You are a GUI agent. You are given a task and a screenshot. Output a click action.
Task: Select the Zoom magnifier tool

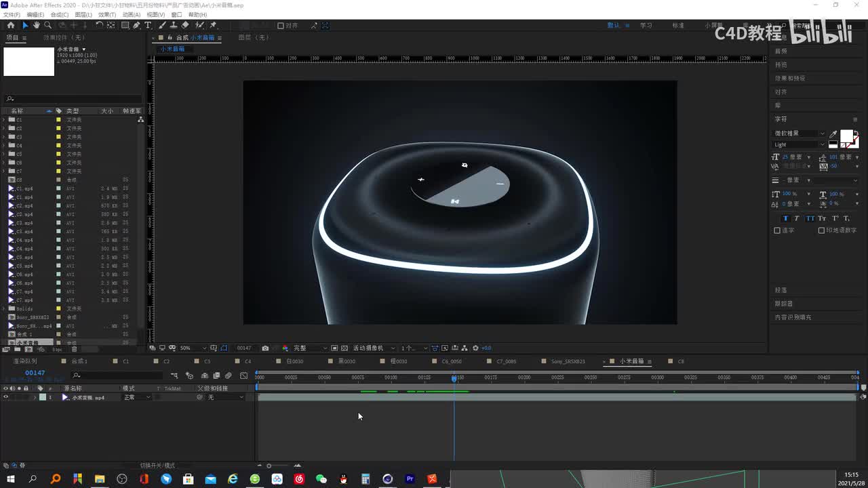click(x=47, y=25)
